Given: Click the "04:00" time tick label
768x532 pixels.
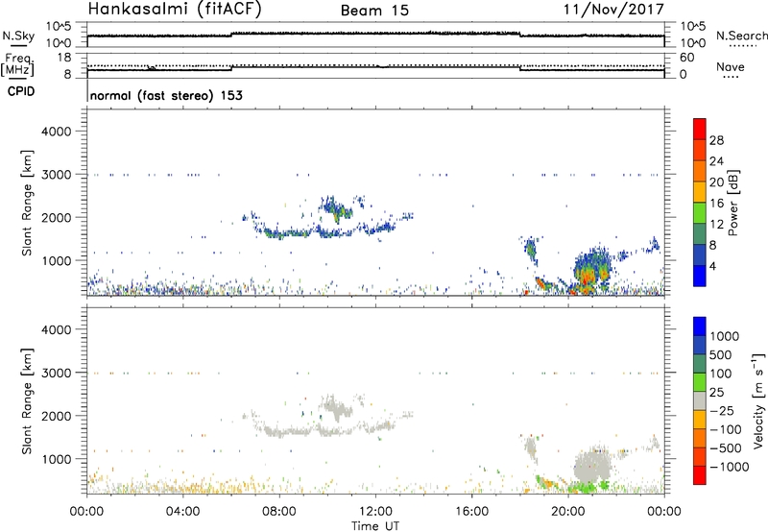Looking at the screenshot, I should click(x=182, y=512).
